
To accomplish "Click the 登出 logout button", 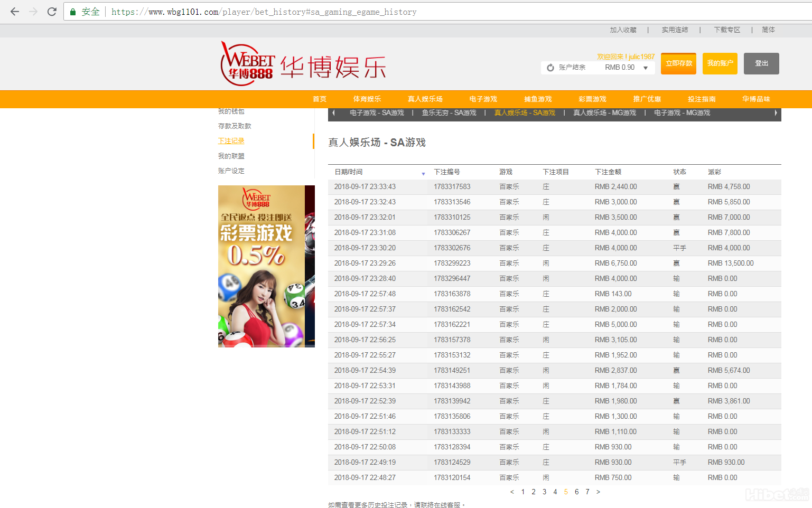I will click(x=761, y=63).
